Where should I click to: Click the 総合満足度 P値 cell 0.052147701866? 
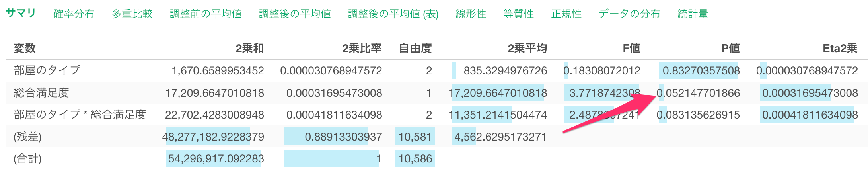(699, 93)
